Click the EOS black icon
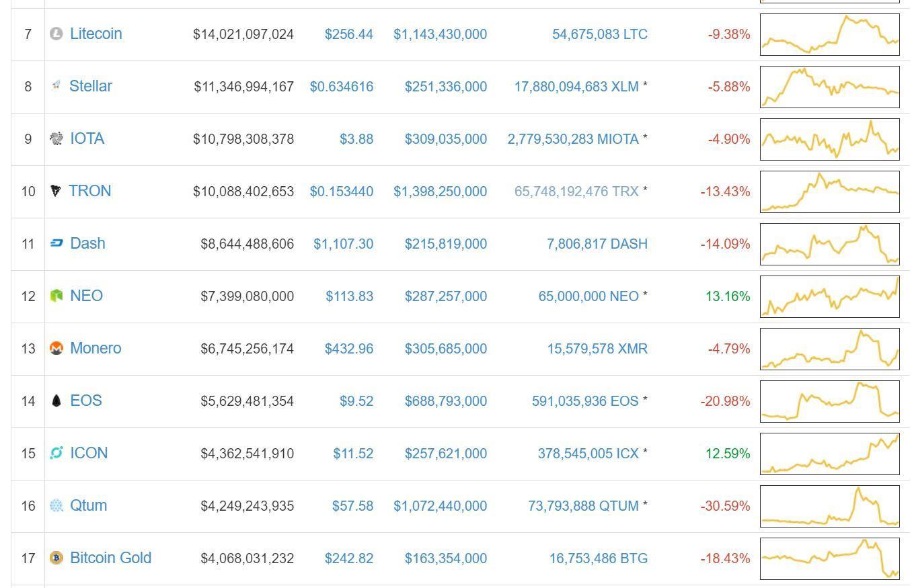This screenshot has height=588, width=912. click(57, 401)
